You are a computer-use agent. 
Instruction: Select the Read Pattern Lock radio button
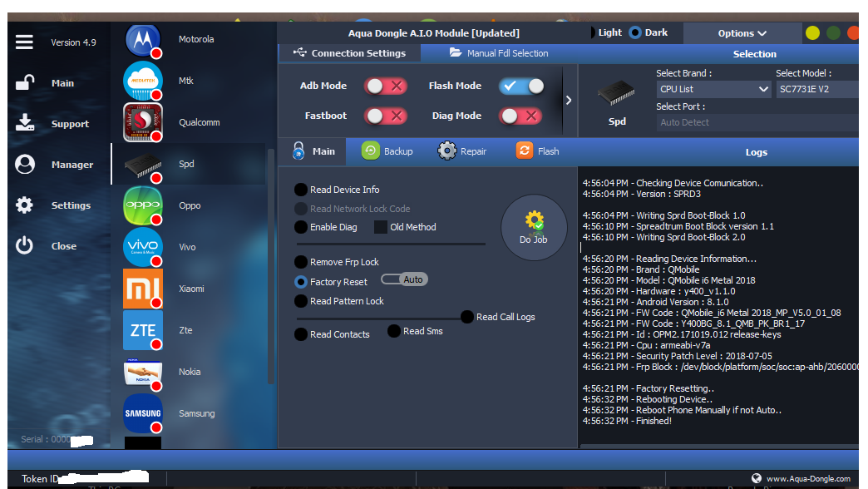click(x=301, y=301)
